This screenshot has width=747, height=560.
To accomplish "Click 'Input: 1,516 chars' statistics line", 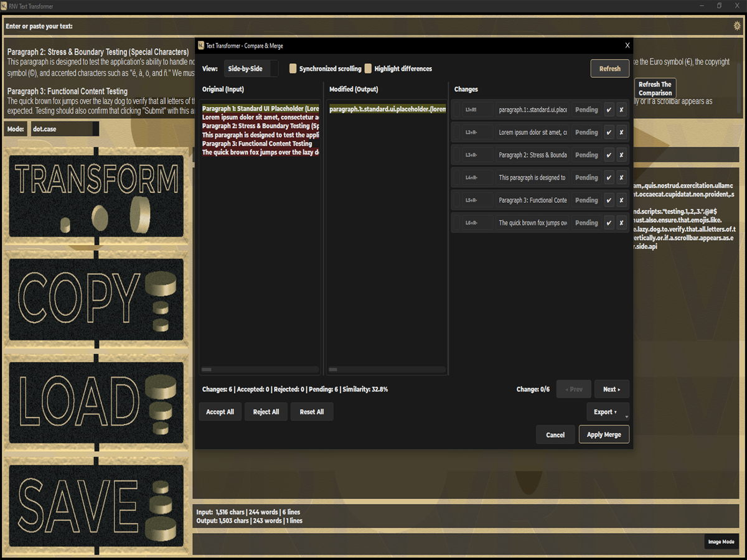I will coord(248,512).
